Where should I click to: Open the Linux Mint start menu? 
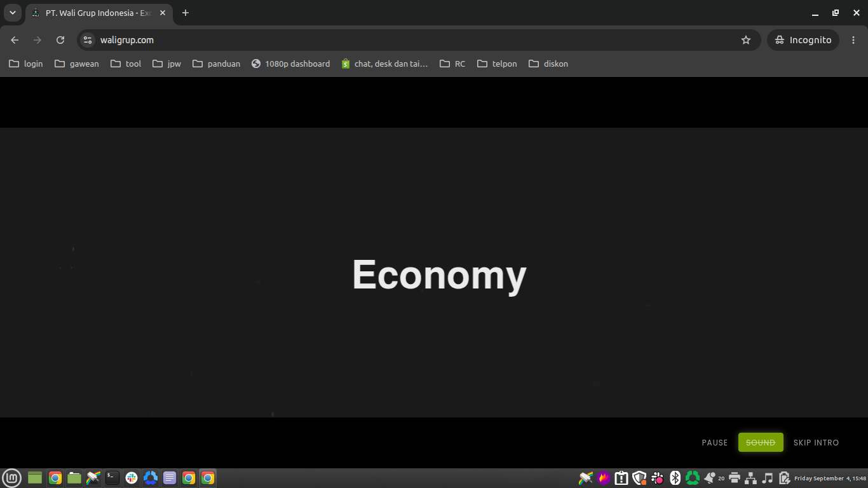[12, 478]
